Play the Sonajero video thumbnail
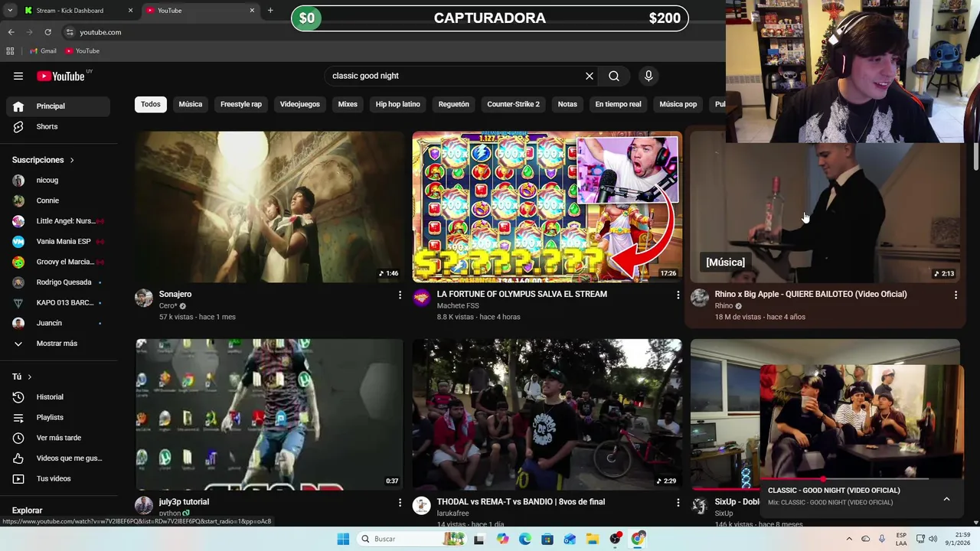Screen dimensions: 980x551 pos(269,207)
